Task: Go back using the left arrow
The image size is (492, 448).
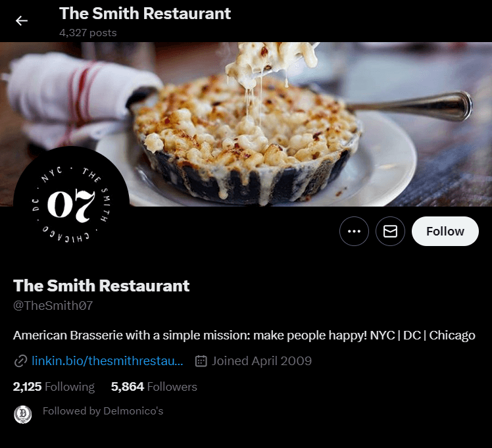Action: pos(22,20)
